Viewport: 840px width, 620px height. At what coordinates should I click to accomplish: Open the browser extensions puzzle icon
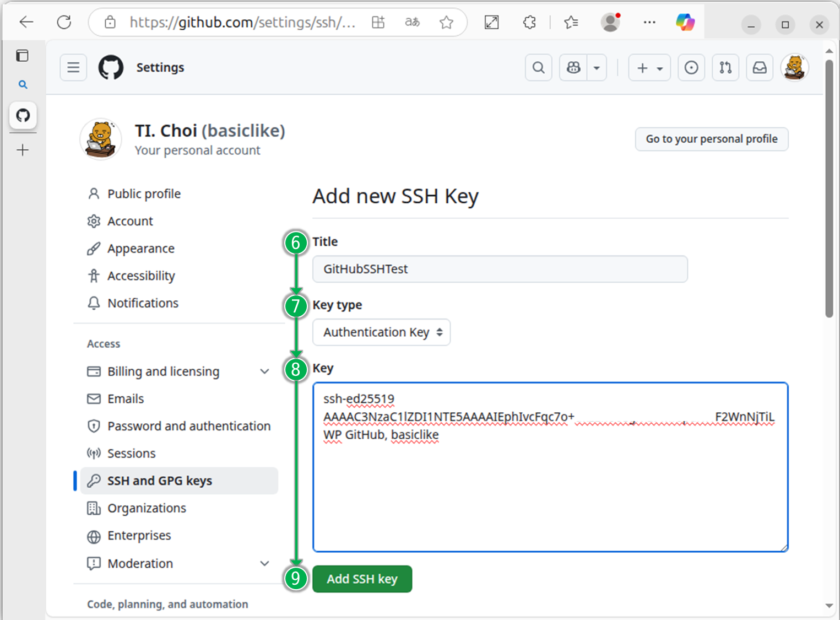pos(529,22)
